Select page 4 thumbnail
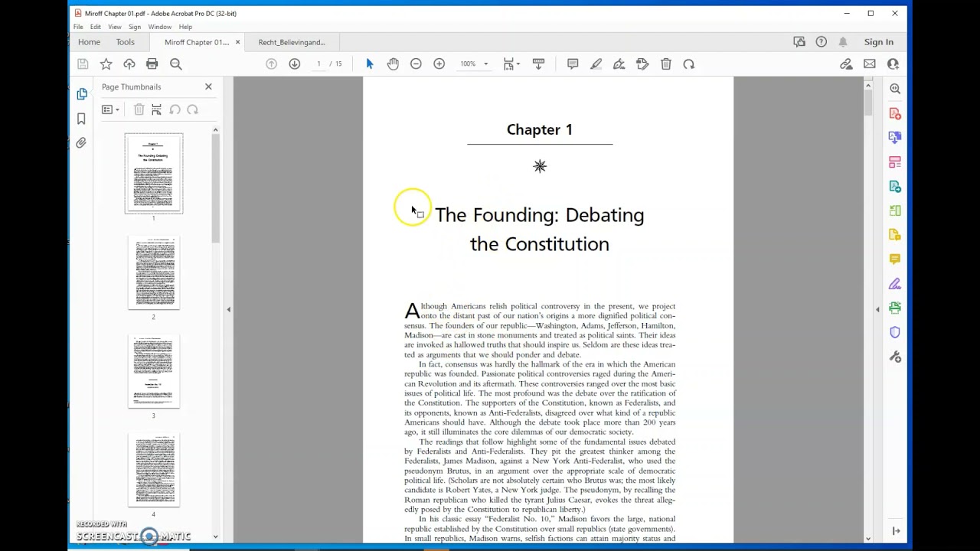 tap(154, 470)
